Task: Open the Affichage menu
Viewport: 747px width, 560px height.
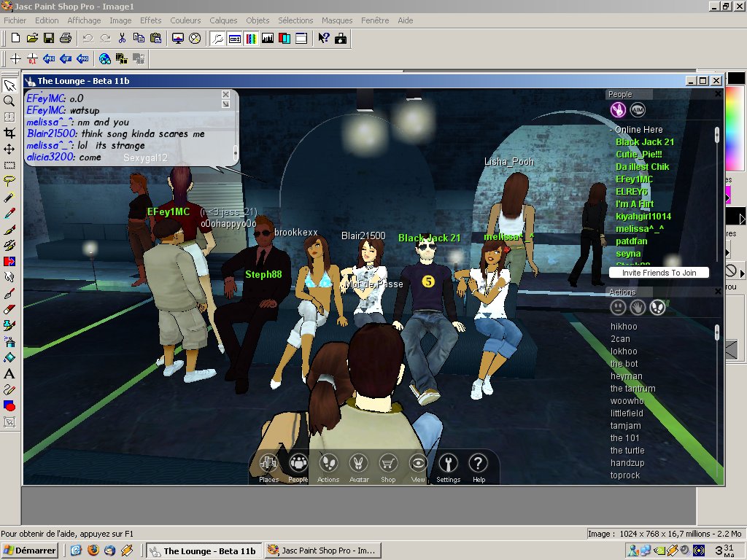Action: [x=84, y=20]
